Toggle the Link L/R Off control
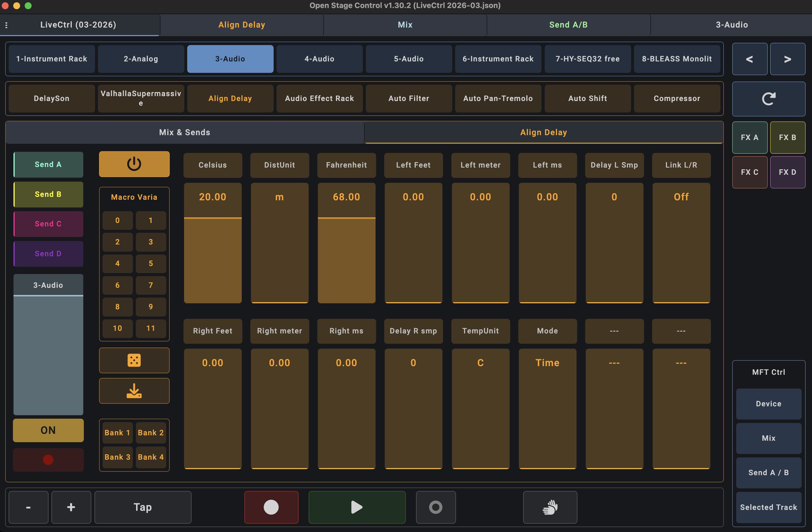This screenshot has height=532, width=812. pos(681,242)
